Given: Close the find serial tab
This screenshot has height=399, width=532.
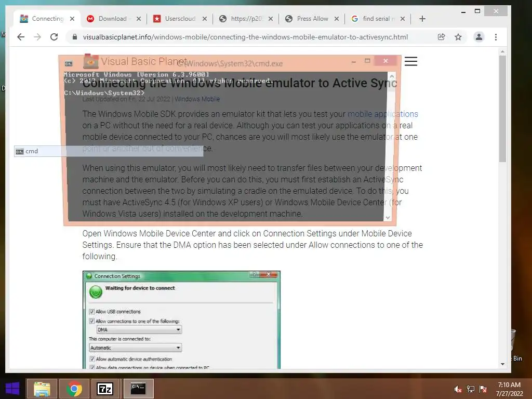Looking at the screenshot, I should tap(403, 19).
